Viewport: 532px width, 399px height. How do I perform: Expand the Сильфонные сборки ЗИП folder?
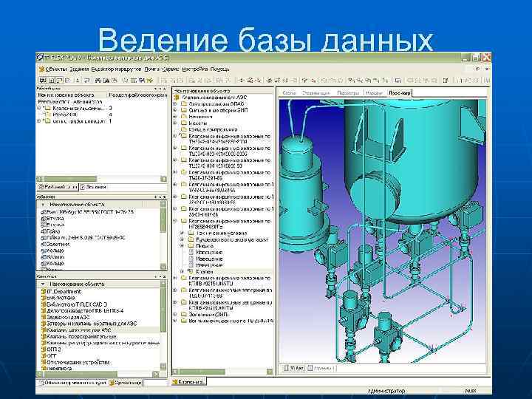[175, 110]
